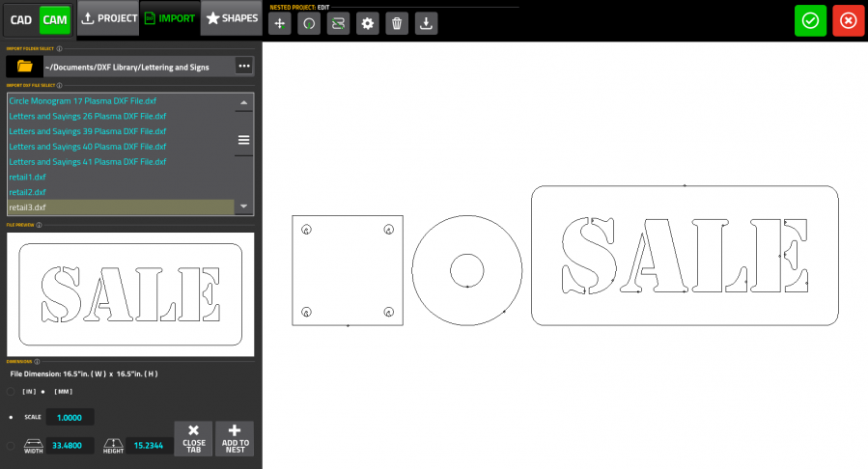Select the SCALE radio option
The width and height of the screenshot is (868, 469).
tap(11, 417)
